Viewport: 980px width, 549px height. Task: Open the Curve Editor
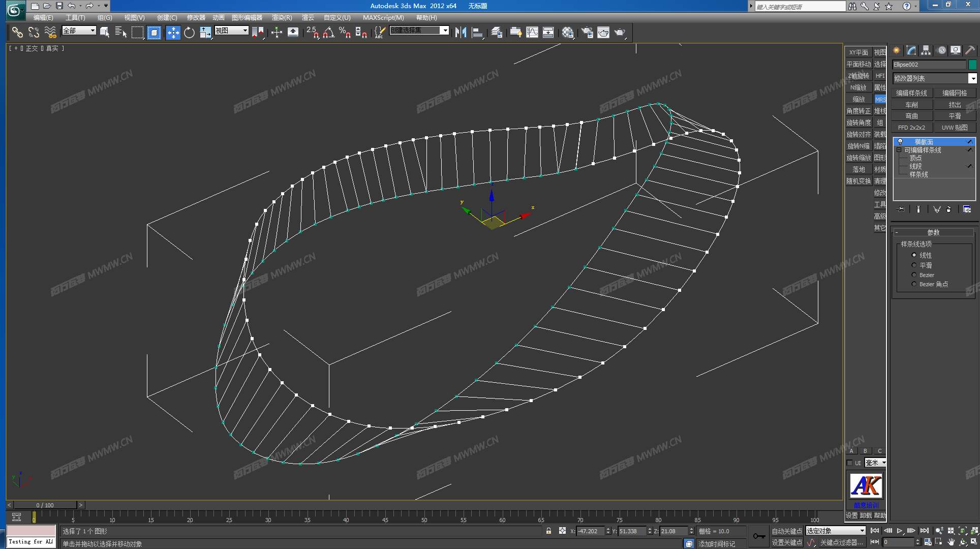[x=532, y=33]
